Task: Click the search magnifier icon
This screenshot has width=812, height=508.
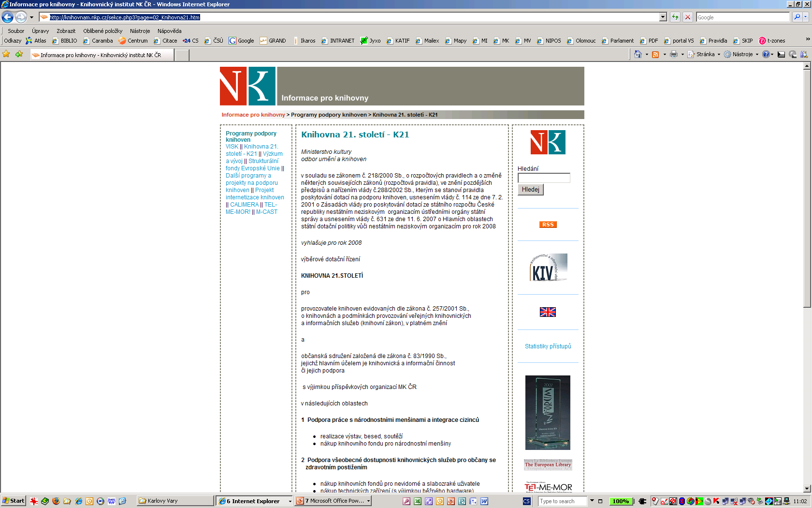Action: [x=797, y=17]
